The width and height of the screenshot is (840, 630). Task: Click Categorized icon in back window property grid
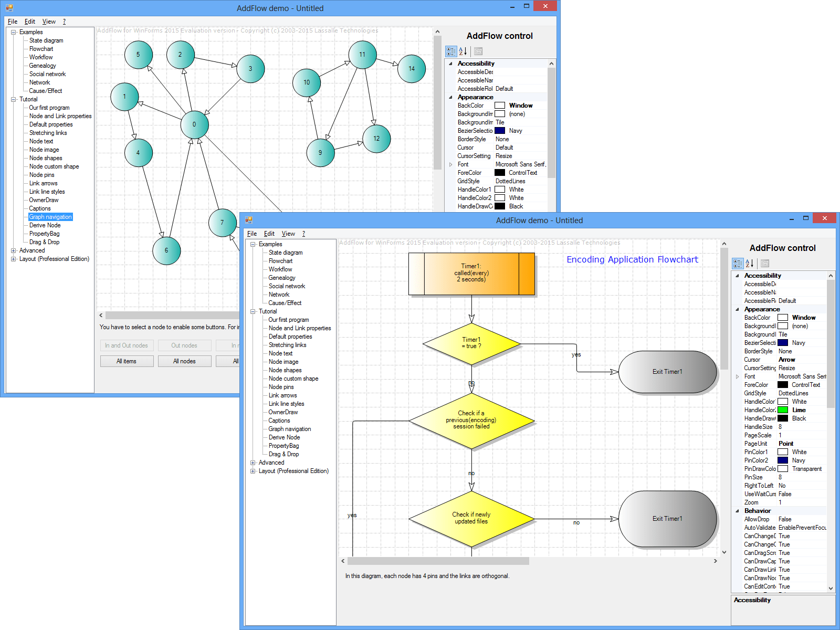(x=451, y=51)
